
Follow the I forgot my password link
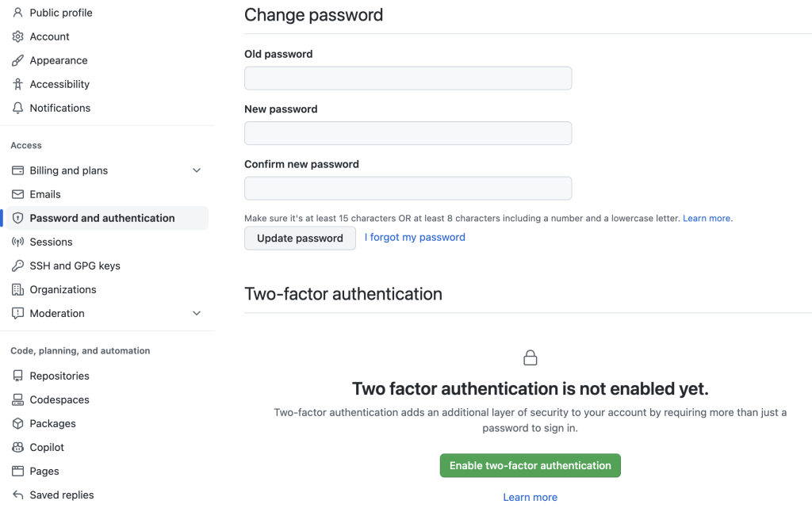415,237
